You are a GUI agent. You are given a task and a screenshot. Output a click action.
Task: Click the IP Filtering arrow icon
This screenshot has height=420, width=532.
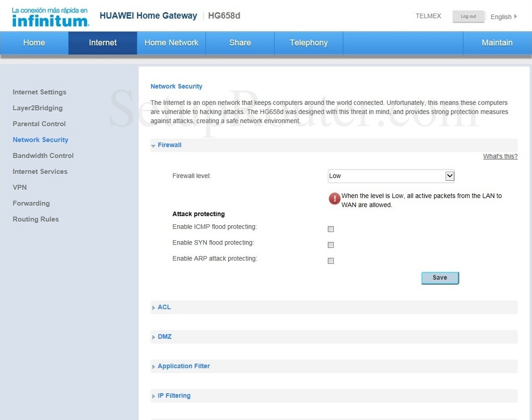tap(153, 395)
